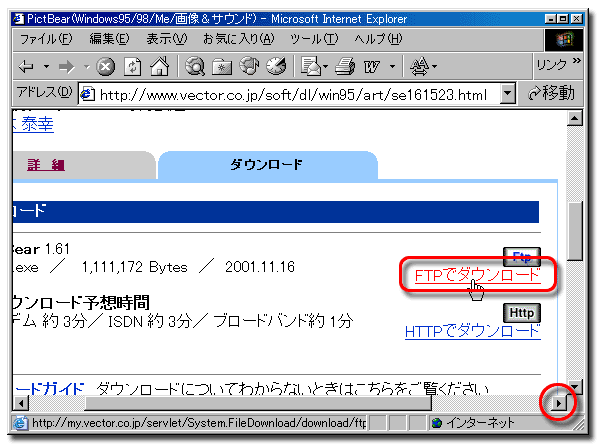Click the アドレス(D) address label
This screenshot has height=448, width=600.
(44, 92)
